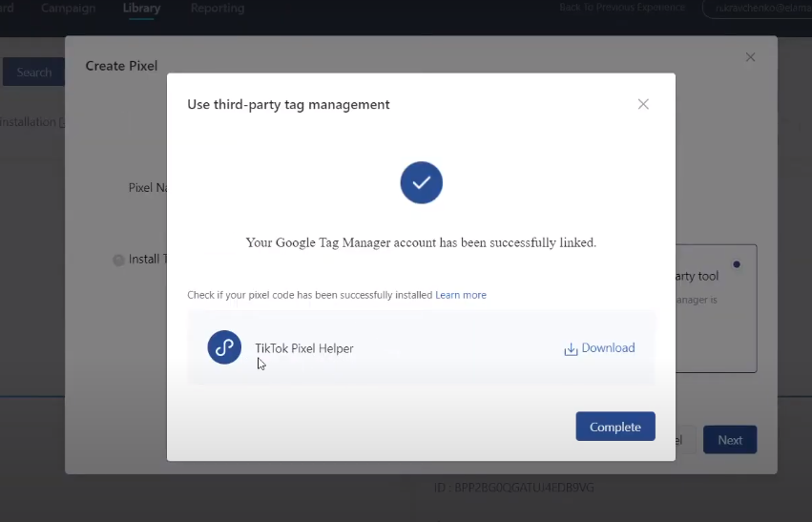This screenshot has height=522, width=812.
Task: Open the partially hidden Dashboard menu item
Action: (7, 9)
